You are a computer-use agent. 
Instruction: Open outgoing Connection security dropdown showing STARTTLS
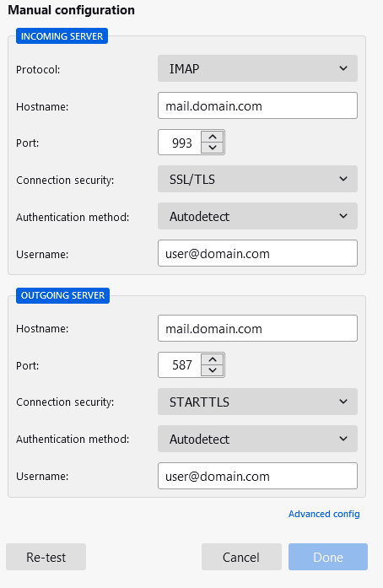[x=257, y=402]
